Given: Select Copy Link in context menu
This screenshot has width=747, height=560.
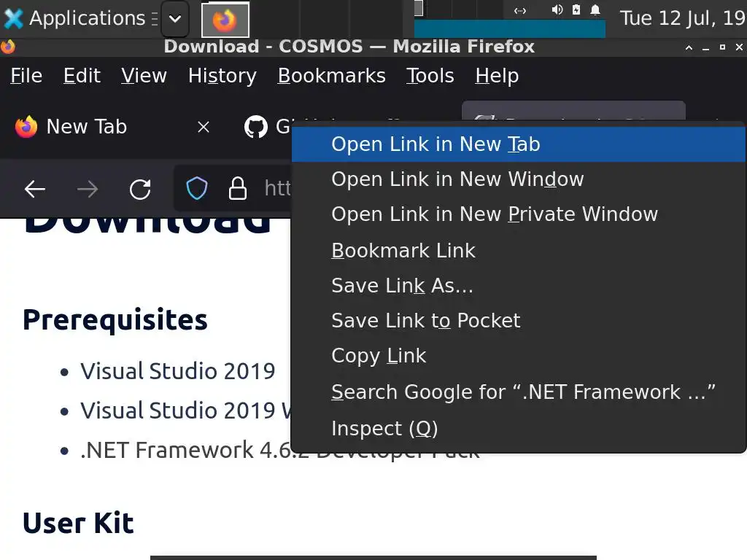Looking at the screenshot, I should tap(379, 356).
